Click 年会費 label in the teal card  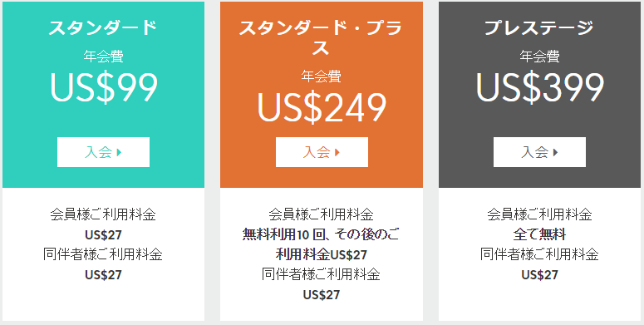104,56
